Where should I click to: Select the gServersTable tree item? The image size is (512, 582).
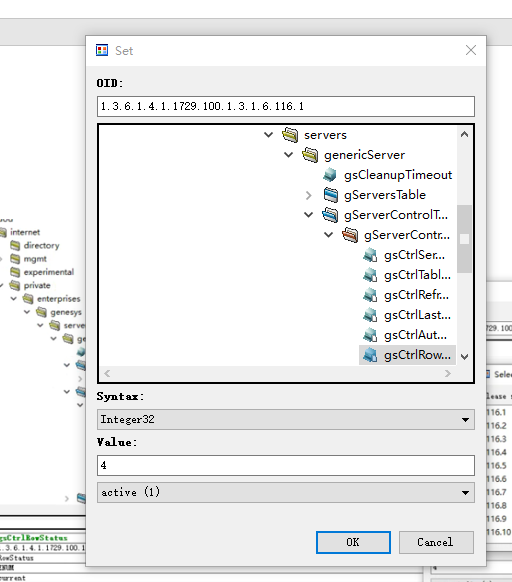click(x=385, y=195)
